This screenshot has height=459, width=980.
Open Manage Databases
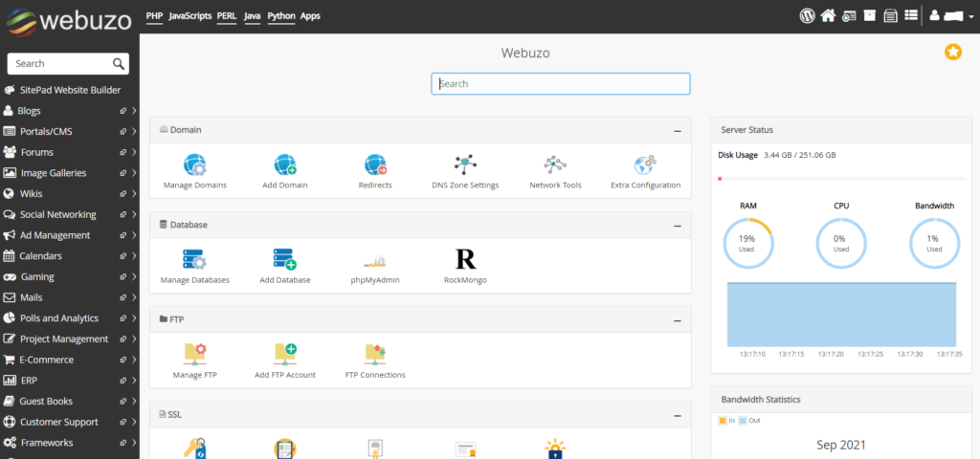point(194,259)
